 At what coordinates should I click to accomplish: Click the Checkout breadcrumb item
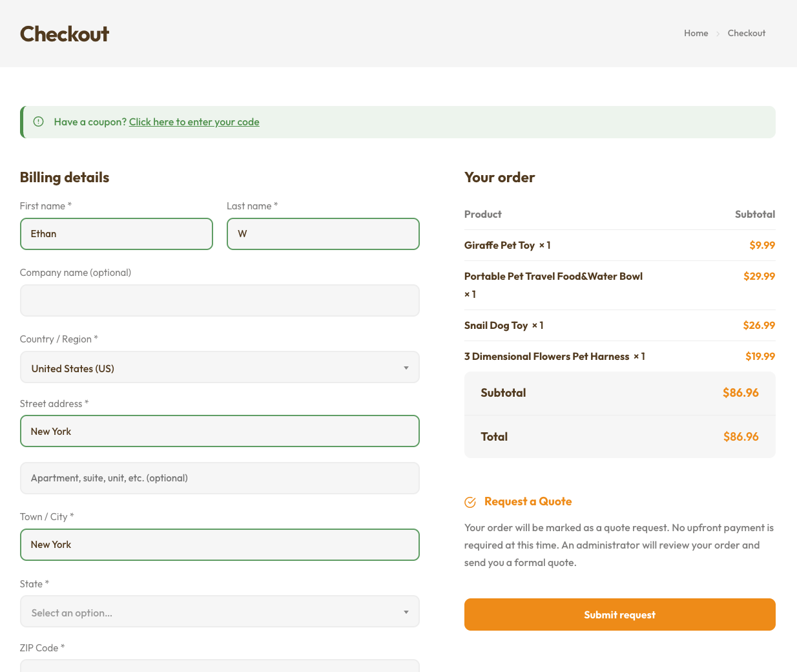746,34
